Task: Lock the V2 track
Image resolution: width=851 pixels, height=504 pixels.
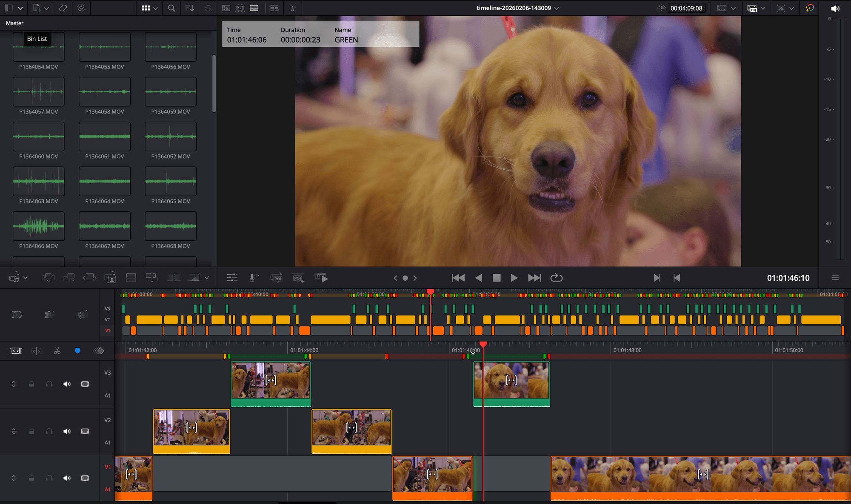Action: point(31,431)
